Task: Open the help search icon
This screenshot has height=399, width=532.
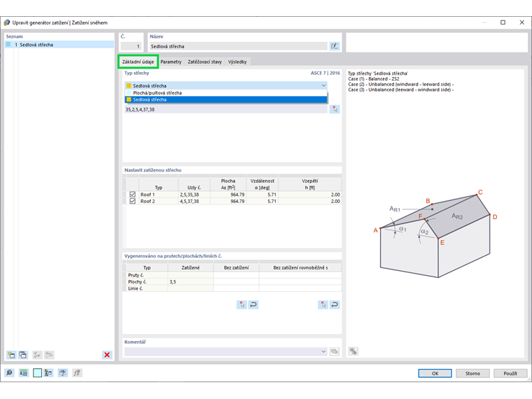Action: pos(10,373)
